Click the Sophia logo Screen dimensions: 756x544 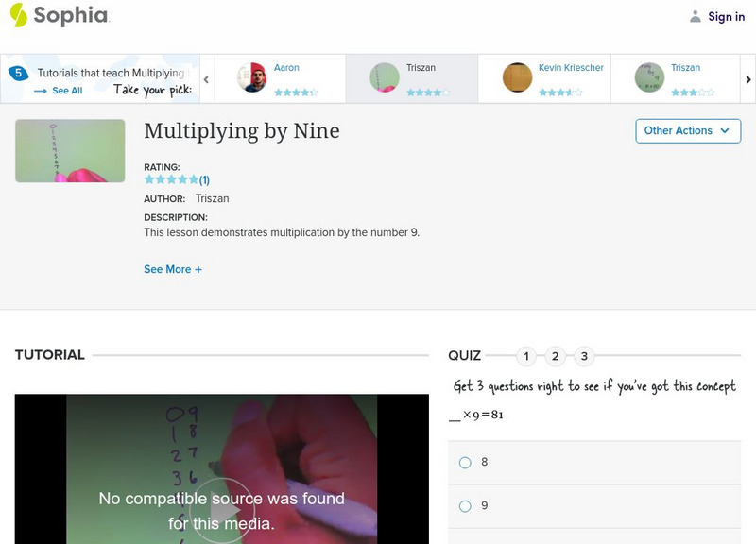point(57,16)
